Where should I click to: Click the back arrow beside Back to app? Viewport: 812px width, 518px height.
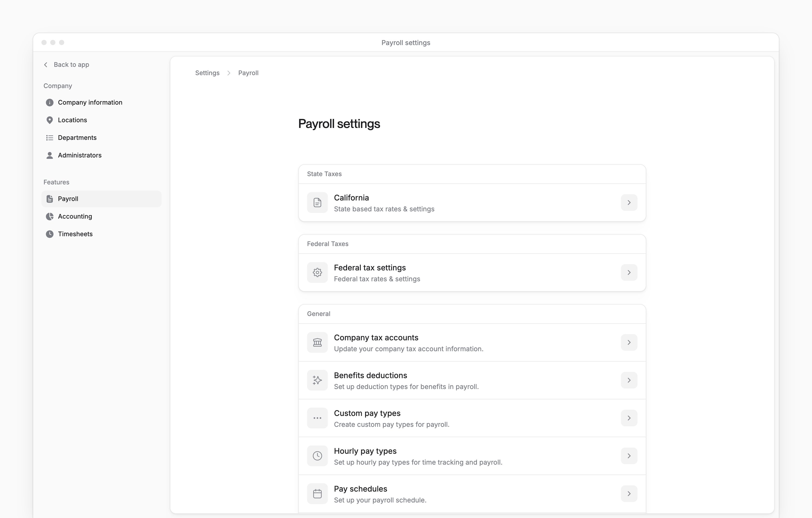[x=46, y=64]
